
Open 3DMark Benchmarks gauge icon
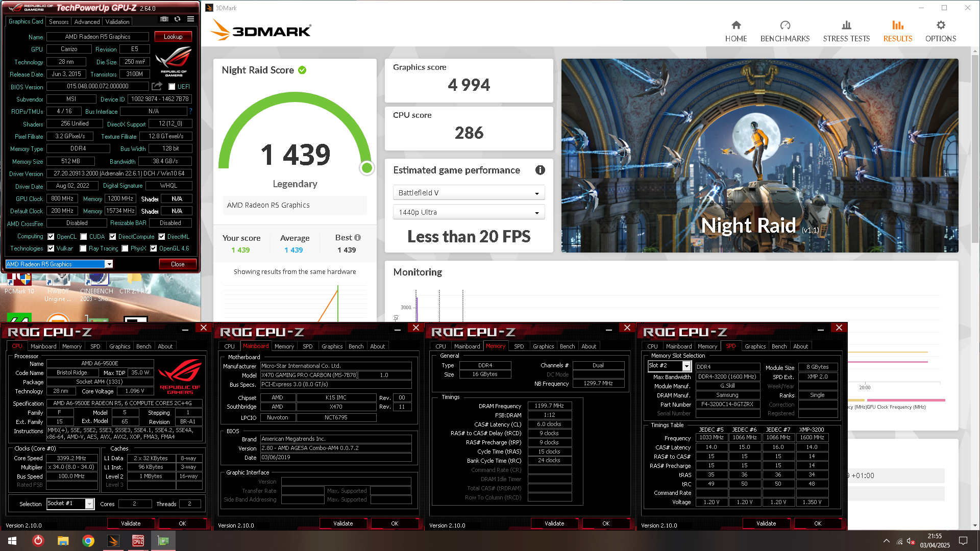(785, 25)
